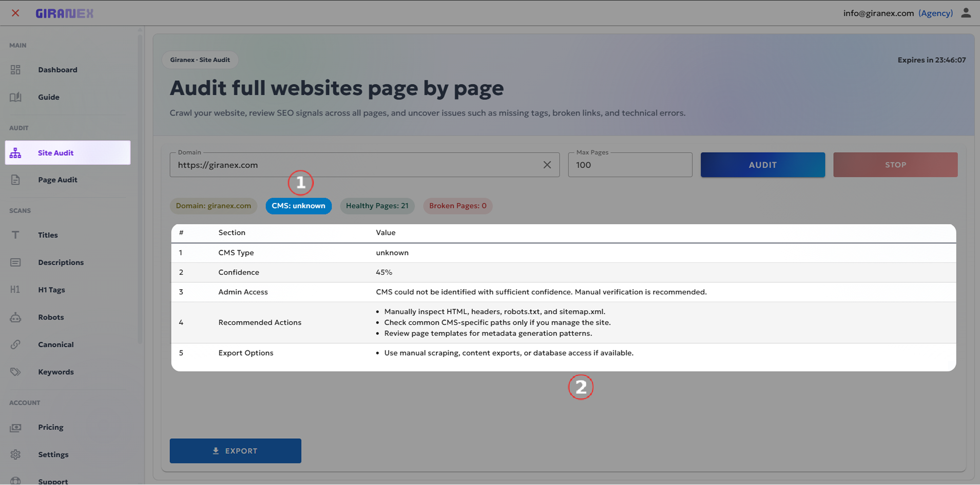Click into the Max Pages field
980x485 pixels.
[x=630, y=165]
